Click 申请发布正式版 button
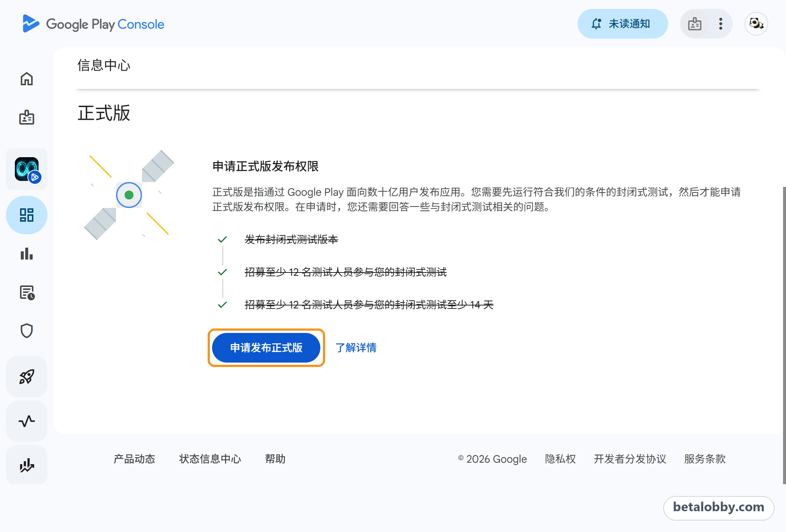 pos(266,348)
